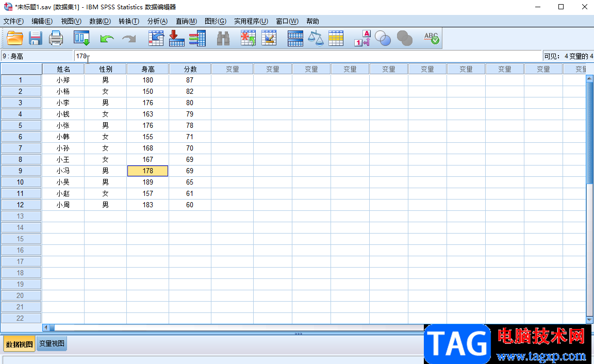This screenshot has height=364, width=594.
Task: Open the 窗口(W) menu
Action: (287, 21)
